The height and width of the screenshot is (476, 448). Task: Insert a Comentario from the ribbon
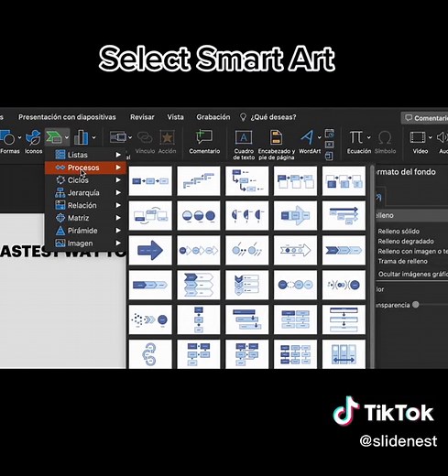pyautogui.click(x=204, y=141)
